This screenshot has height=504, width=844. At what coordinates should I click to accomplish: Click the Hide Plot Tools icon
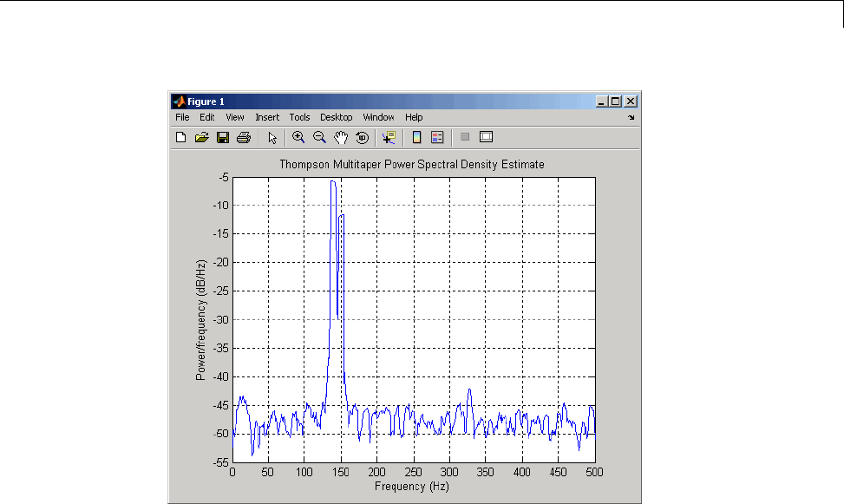point(465,137)
